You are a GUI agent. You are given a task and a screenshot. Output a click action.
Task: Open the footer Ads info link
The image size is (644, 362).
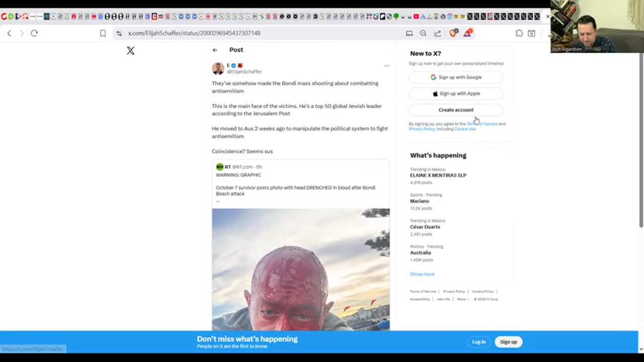(443, 299)
